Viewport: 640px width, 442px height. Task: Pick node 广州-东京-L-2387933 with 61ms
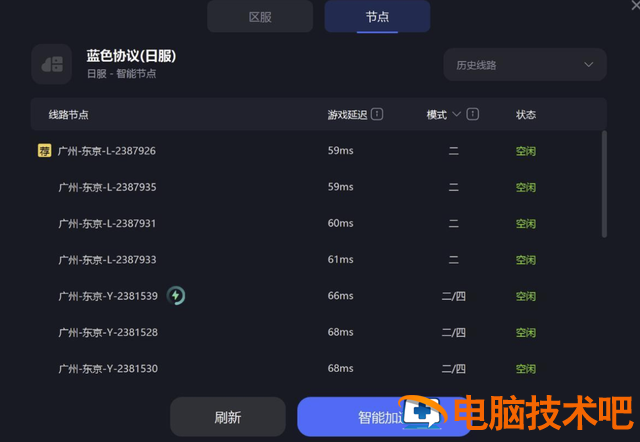(318, 260)
